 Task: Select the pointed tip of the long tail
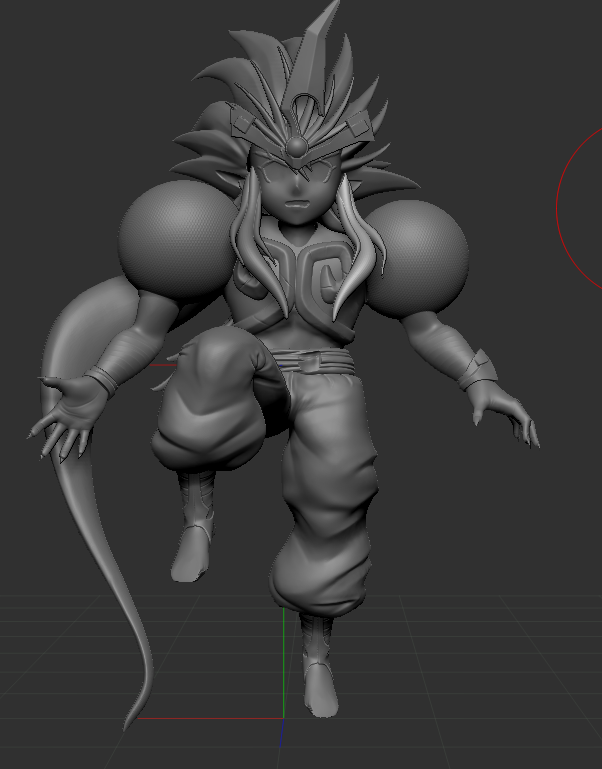tap(131, 719)
